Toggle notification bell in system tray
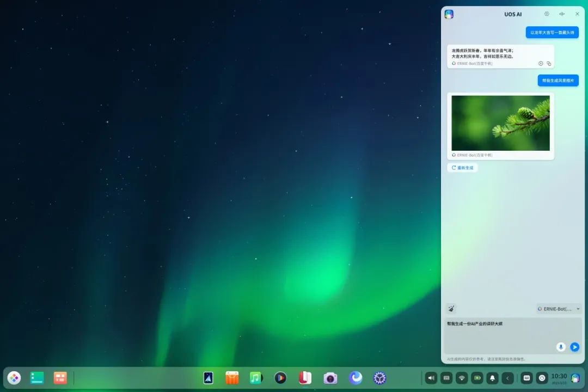This screenshot has width=588, height=392. 492,378
